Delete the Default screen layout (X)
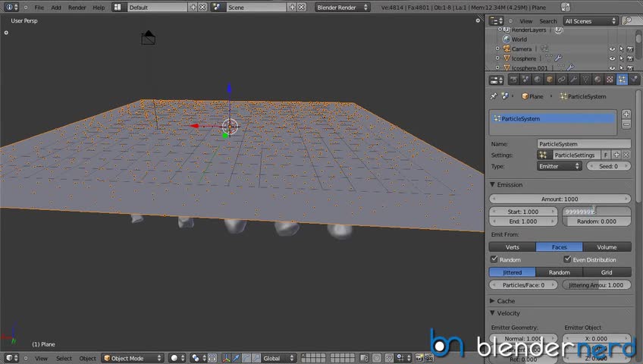This screenshot has width=643, height=364. pyautogui.click(x=202, y=8)
